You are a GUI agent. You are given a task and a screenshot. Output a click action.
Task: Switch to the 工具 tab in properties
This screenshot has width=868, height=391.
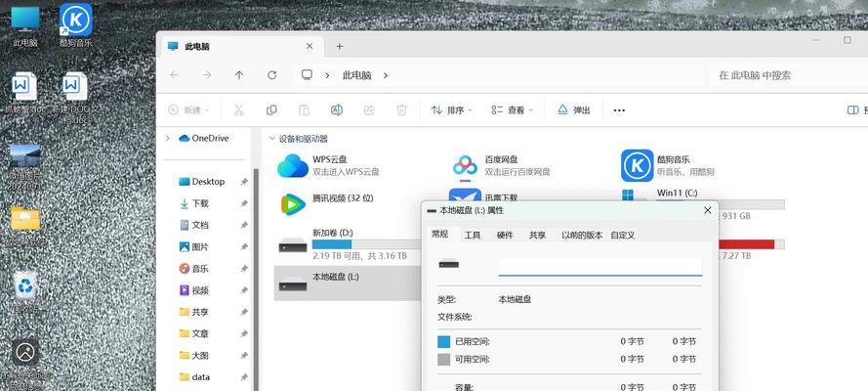coord(472,235)
